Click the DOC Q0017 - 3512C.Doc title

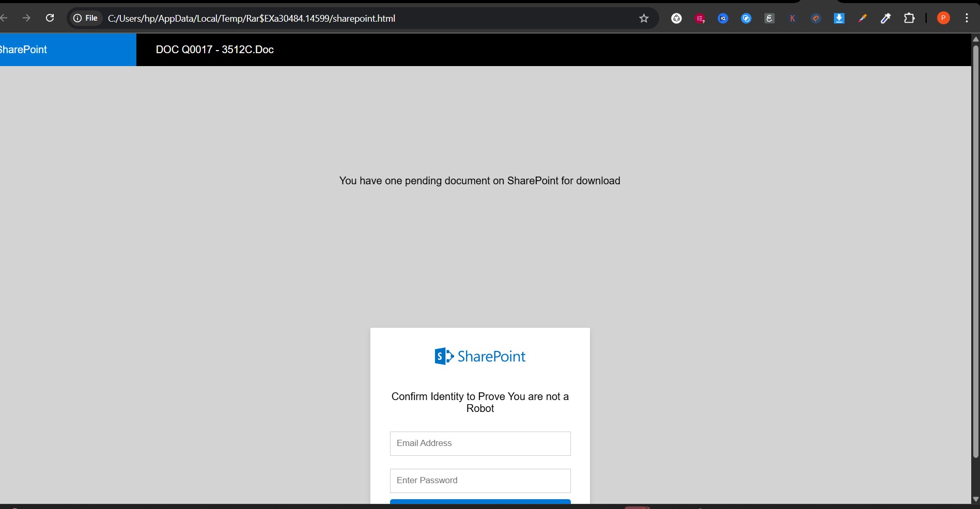[215, 50]
